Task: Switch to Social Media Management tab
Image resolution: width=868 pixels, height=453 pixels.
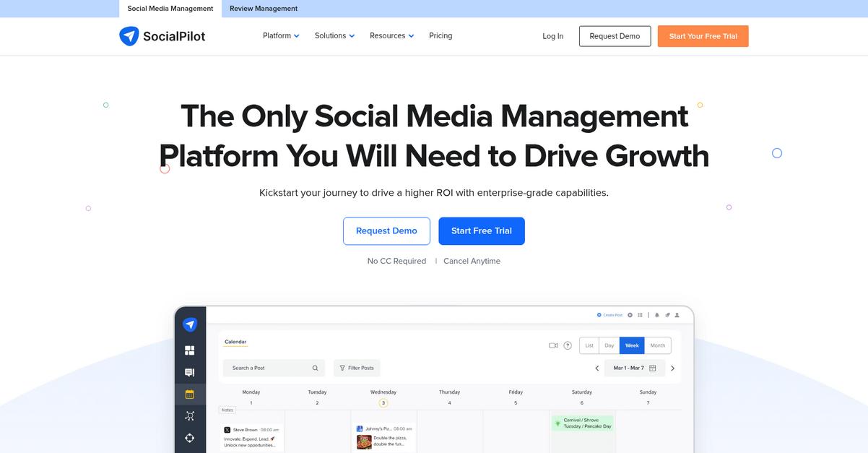Action: click(170, 9)
